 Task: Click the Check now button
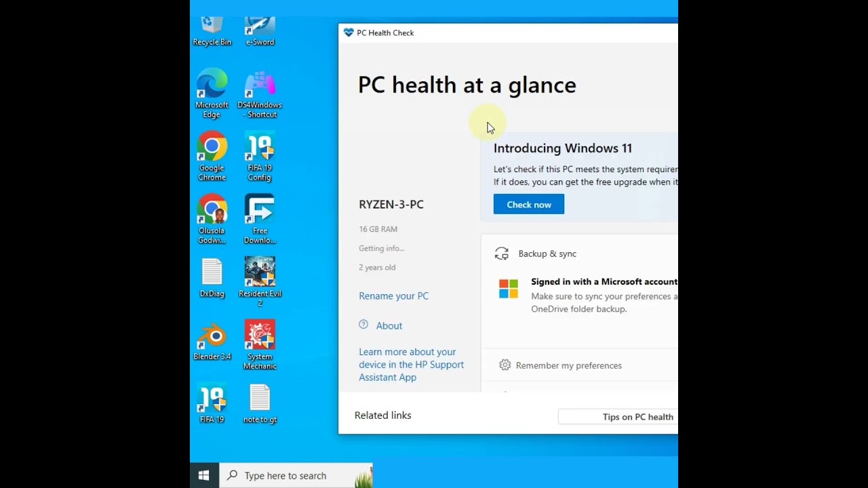click(x=529, y=204)
